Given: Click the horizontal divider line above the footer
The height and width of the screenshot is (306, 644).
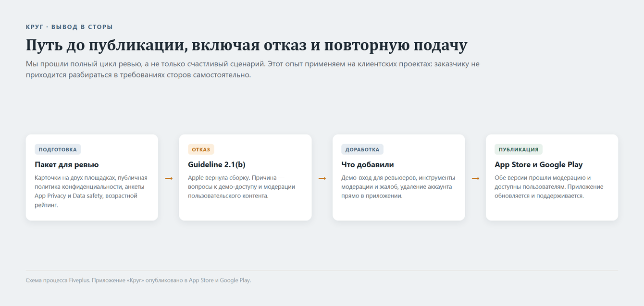Looking at the screenshot, I should coord(322,270).
